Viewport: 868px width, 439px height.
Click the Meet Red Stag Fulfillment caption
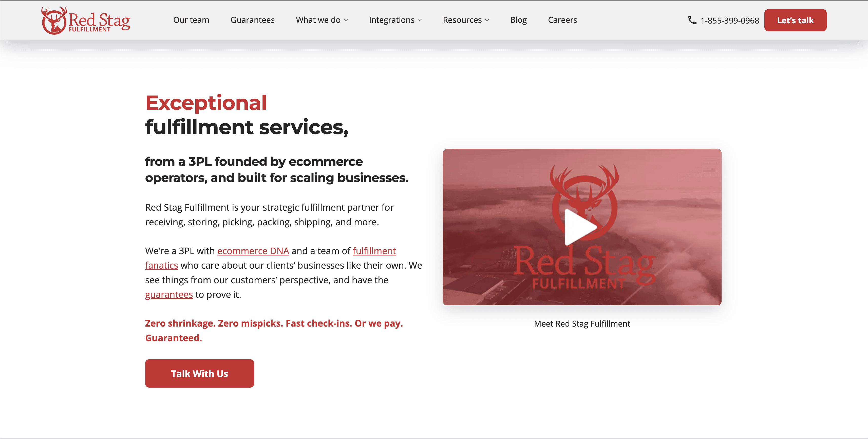click(582, 324)
